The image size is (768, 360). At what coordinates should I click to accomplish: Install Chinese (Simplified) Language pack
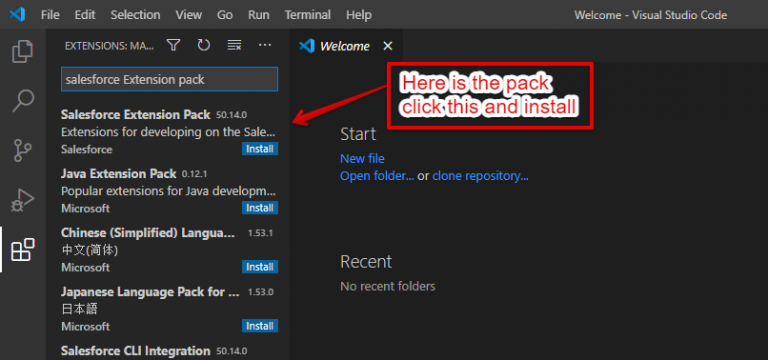tap(260, 267)
